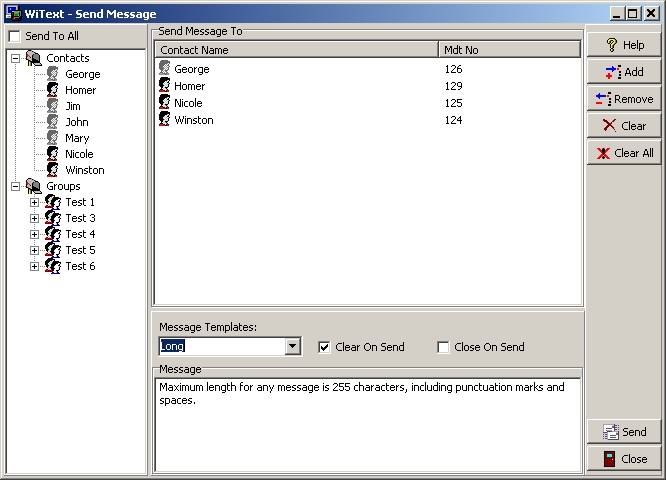Toggle the Clear On Send checkbox
666x480 pixels.
324,347
